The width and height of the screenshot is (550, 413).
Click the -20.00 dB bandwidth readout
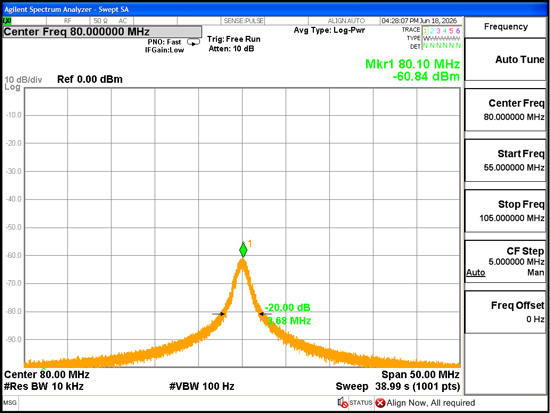pyautogui.click(x=288, y=307)
